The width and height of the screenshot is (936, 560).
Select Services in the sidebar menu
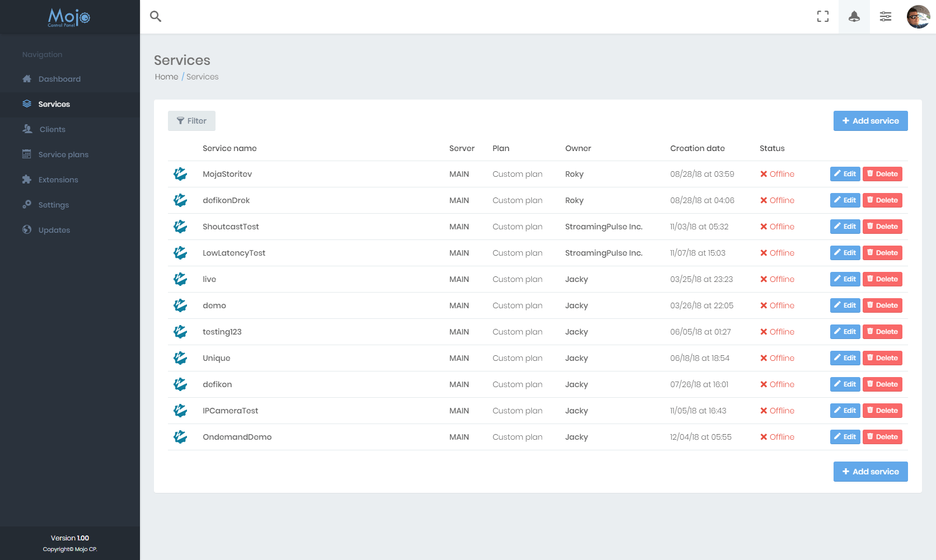click(x=54, y=104)
